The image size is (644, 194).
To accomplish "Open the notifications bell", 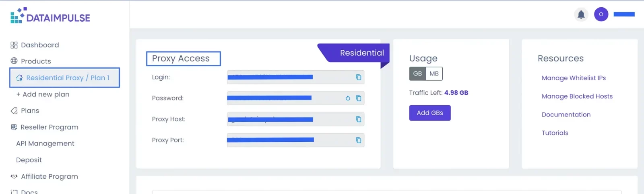I will [581, 14].
